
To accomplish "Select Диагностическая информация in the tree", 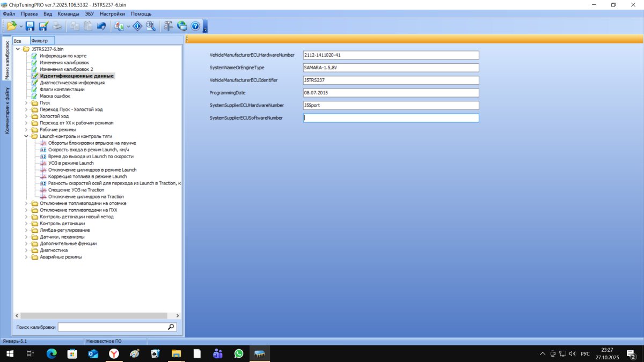I will (72, 83).
